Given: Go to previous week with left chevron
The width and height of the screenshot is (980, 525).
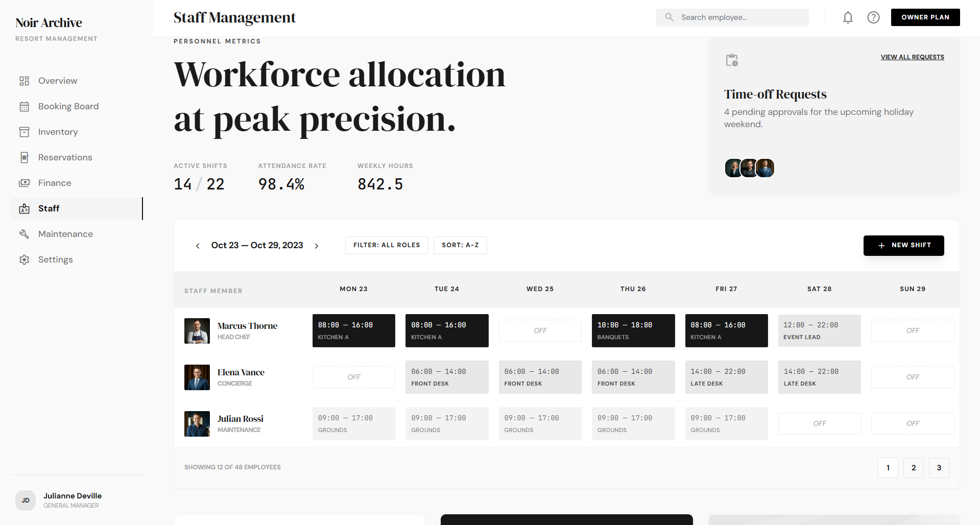Looking at the screenshot, I should pyautogui.click(x=198, y=246).
